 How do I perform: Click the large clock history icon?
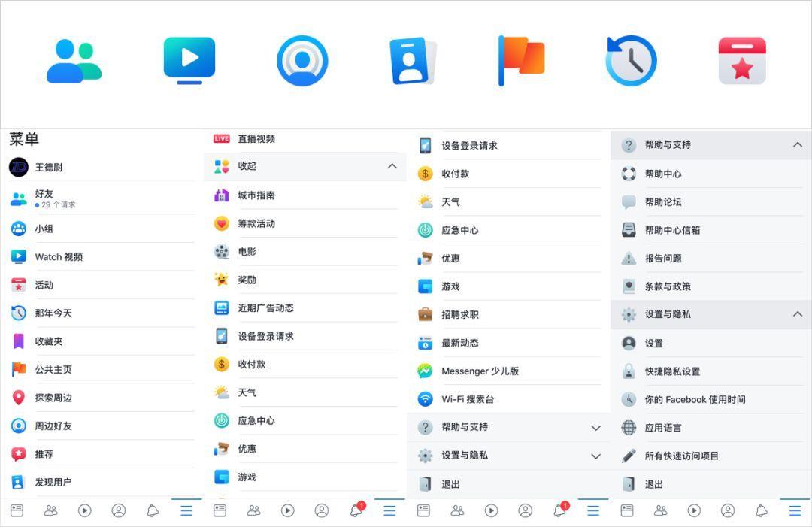click(x=632, y=60)
